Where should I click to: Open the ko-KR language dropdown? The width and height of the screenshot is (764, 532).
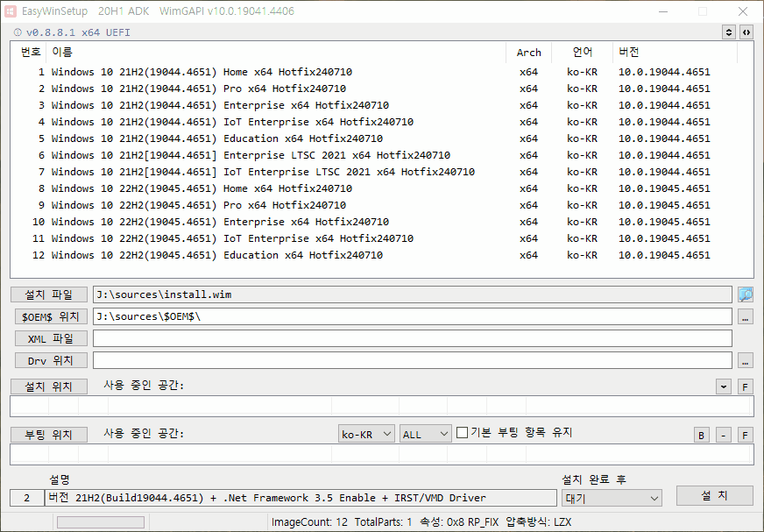click(x=366, y=434)
